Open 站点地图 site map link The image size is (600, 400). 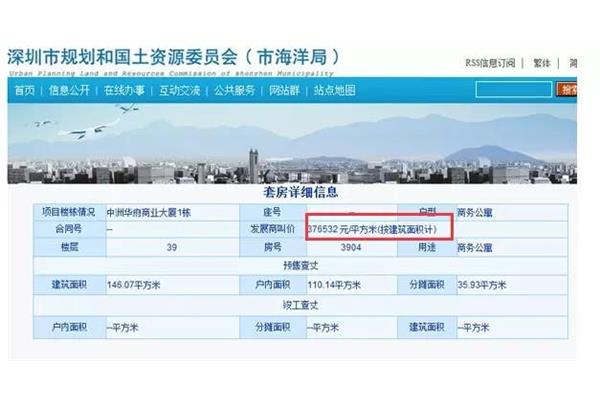[334, 90]
